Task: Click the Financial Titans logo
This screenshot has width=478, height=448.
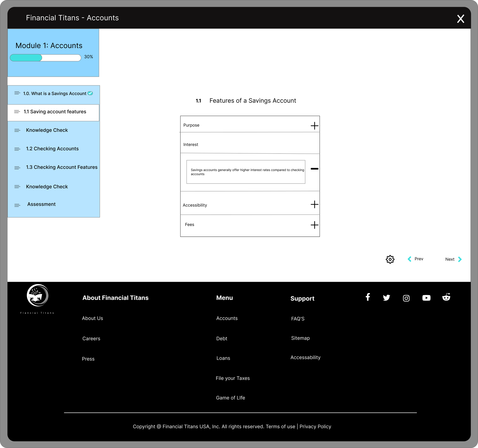Action: click(37, 295)
